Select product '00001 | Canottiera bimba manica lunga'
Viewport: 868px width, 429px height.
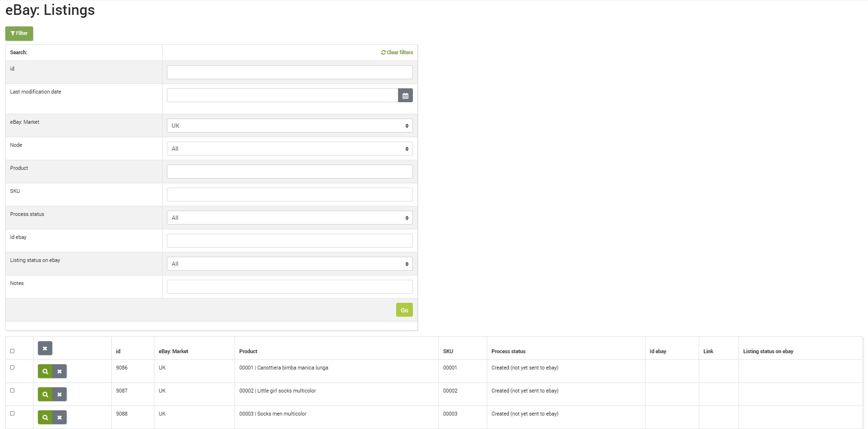pyautogui.click(x=283, y=368)
